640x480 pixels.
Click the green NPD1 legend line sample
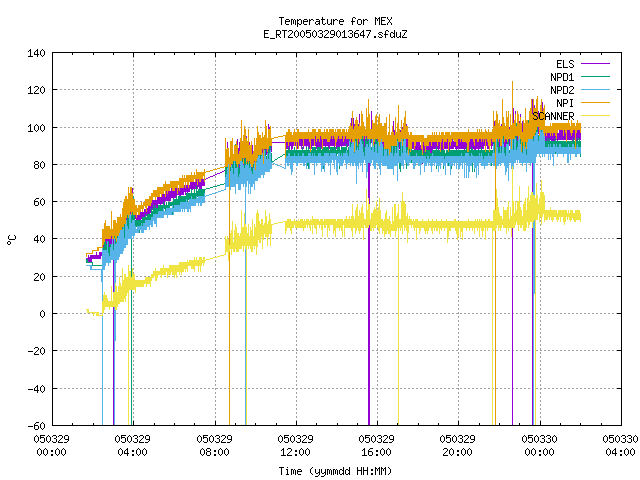595,76
